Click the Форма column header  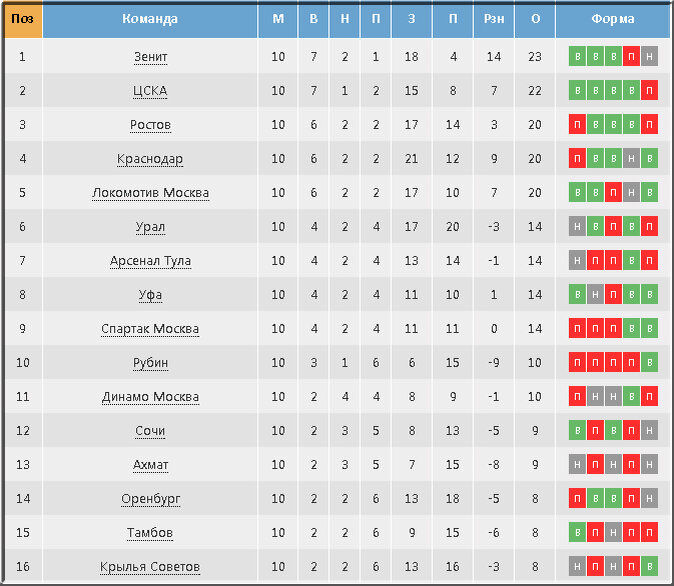pyautogui.click(x=613, y=19)
